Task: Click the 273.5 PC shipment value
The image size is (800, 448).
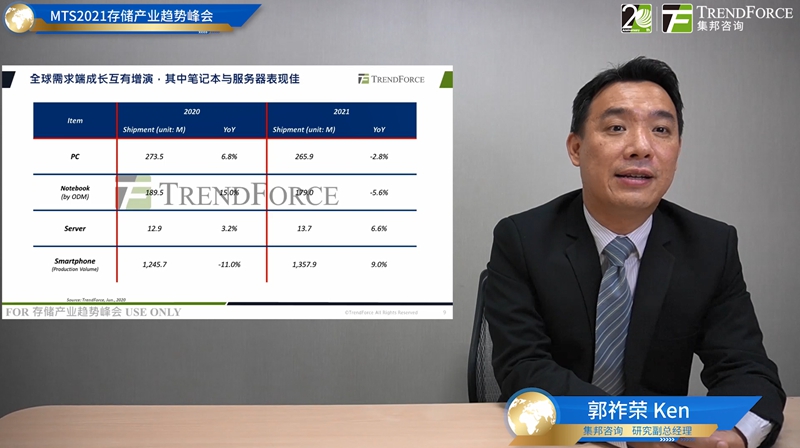Action: [x=154, y=156]
